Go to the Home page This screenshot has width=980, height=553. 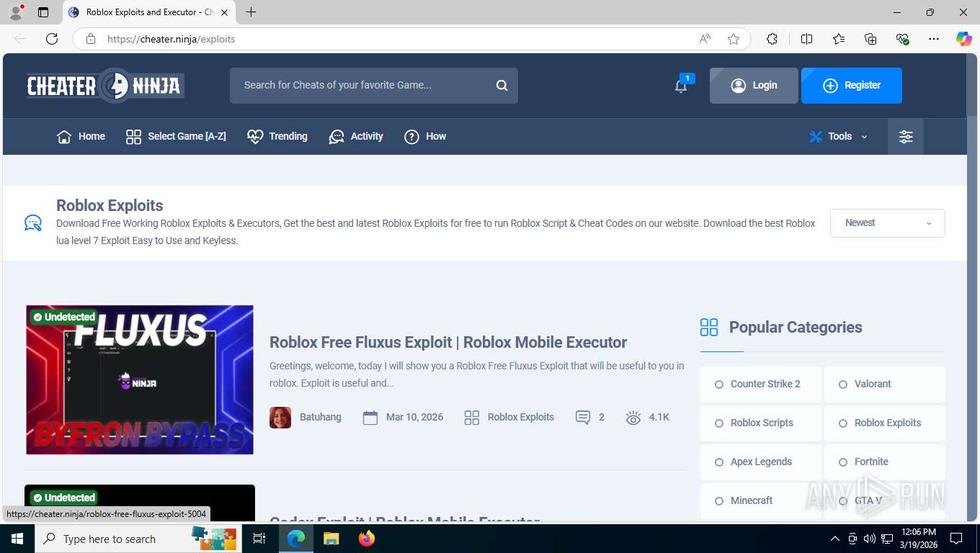coord(81,137)
